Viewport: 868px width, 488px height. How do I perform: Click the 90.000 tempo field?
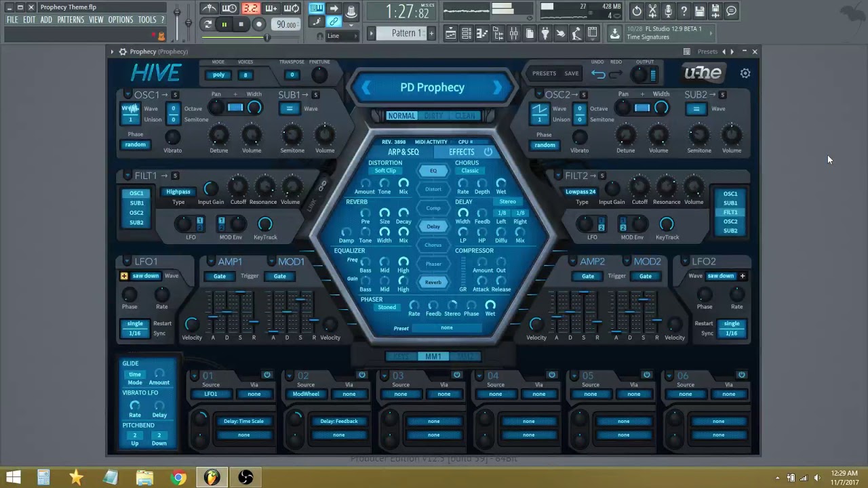pyautogui.click(x=286, y=24)
